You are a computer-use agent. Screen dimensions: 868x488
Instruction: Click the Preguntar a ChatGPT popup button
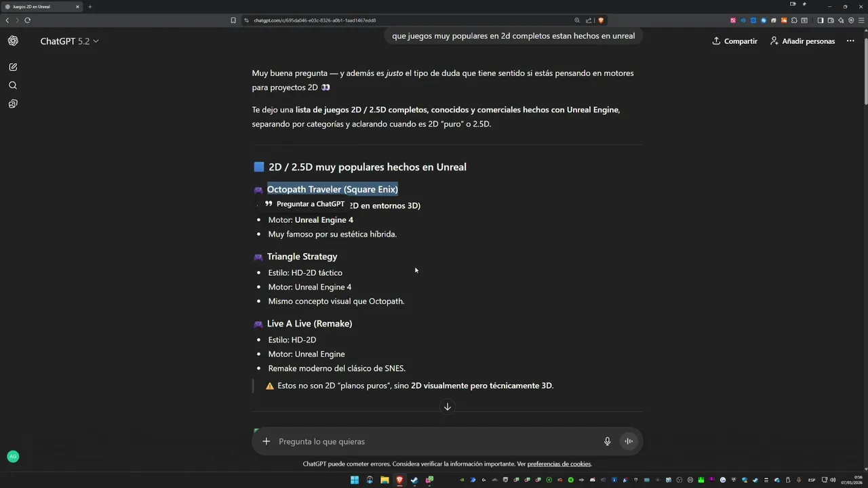coord(304,204)
